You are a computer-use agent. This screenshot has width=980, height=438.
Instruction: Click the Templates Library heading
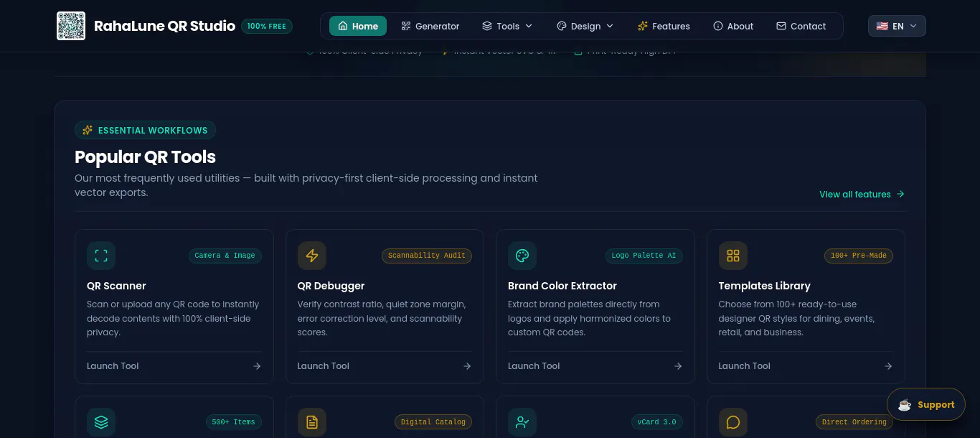pos(765,286)
